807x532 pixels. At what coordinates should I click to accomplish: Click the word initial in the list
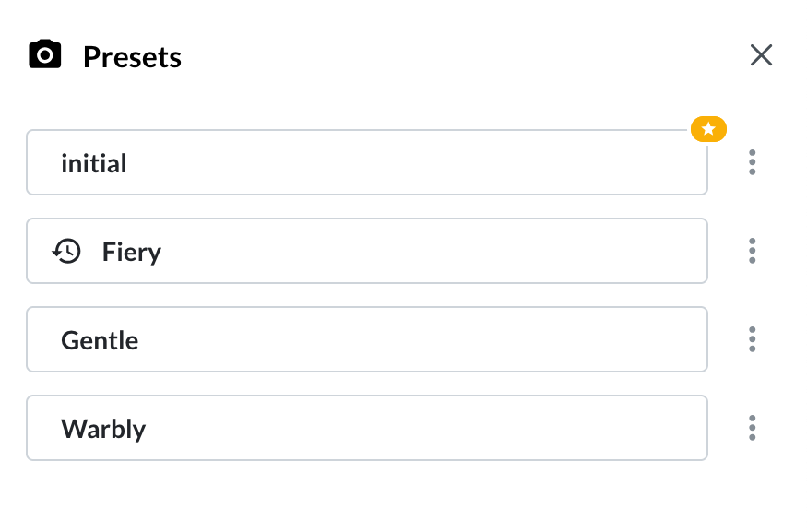tap(94, 163)
